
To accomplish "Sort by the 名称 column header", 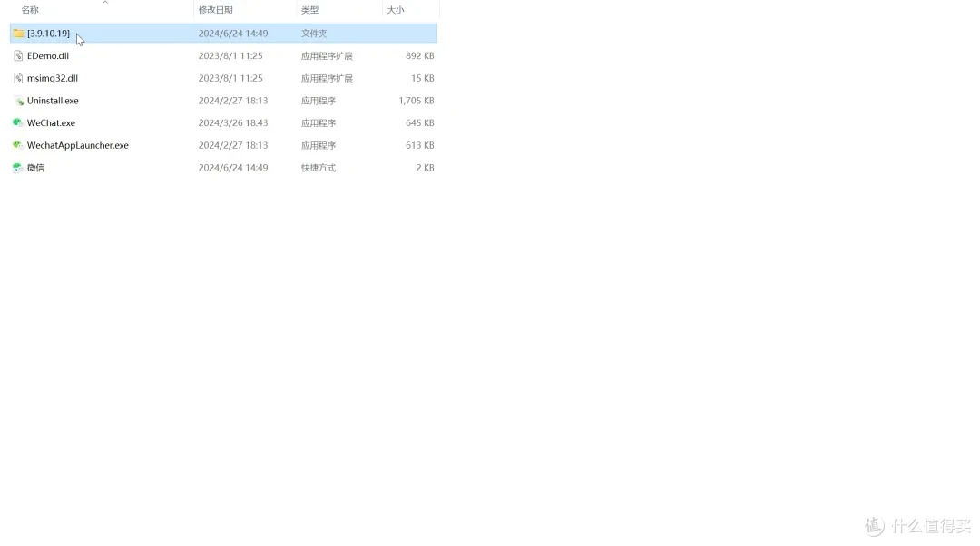I will (x=30, y=10).
